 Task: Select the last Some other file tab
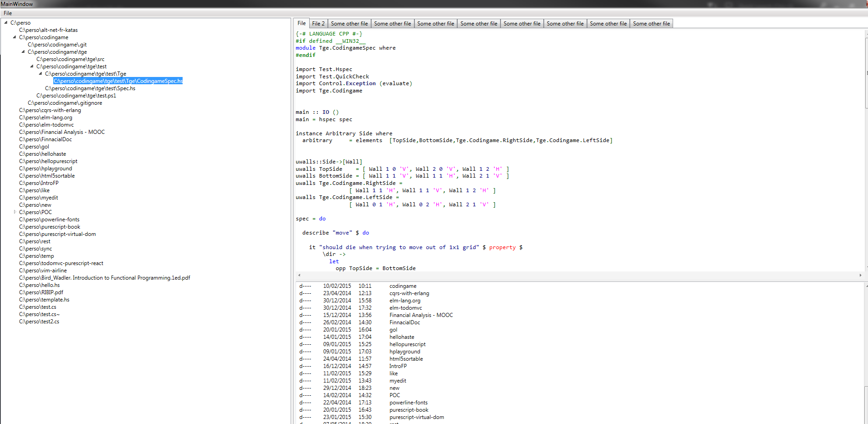[651, 24]
